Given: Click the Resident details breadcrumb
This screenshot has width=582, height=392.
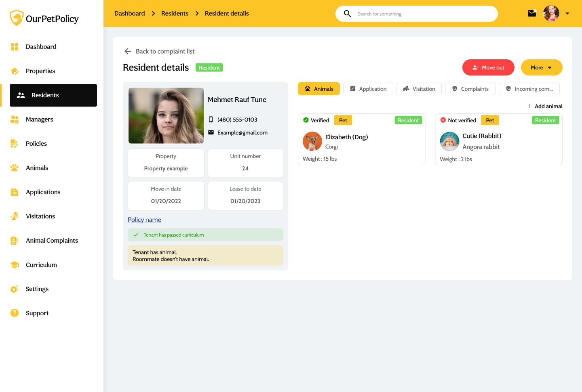Looking at the screenshot, I should coord(227,13).
